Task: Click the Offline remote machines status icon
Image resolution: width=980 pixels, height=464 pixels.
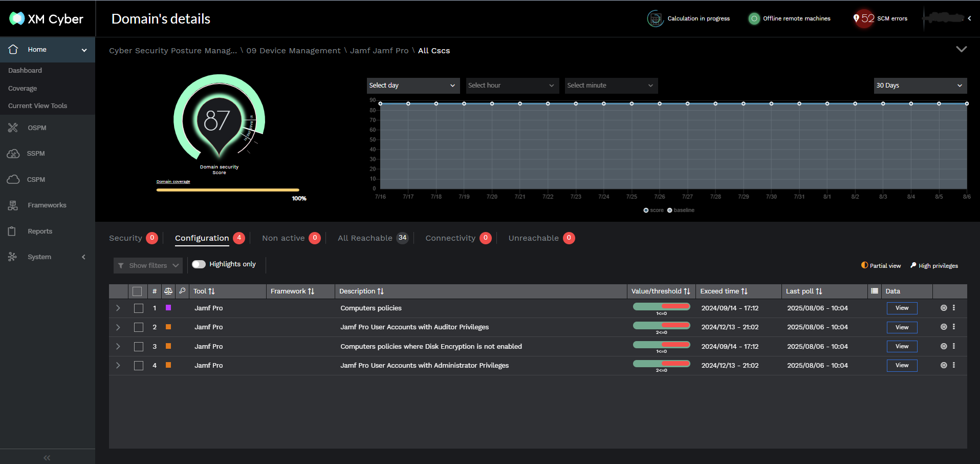Action: click(x=754, y=18)
